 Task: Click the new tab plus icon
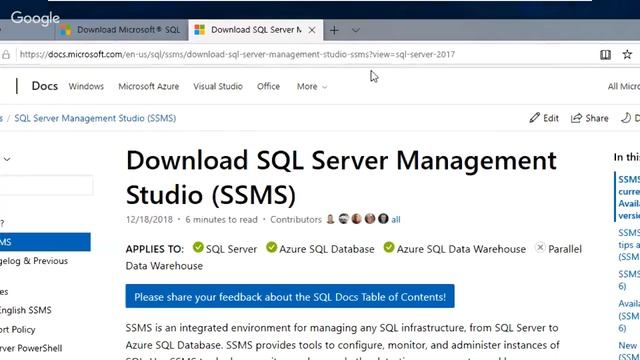334,30
